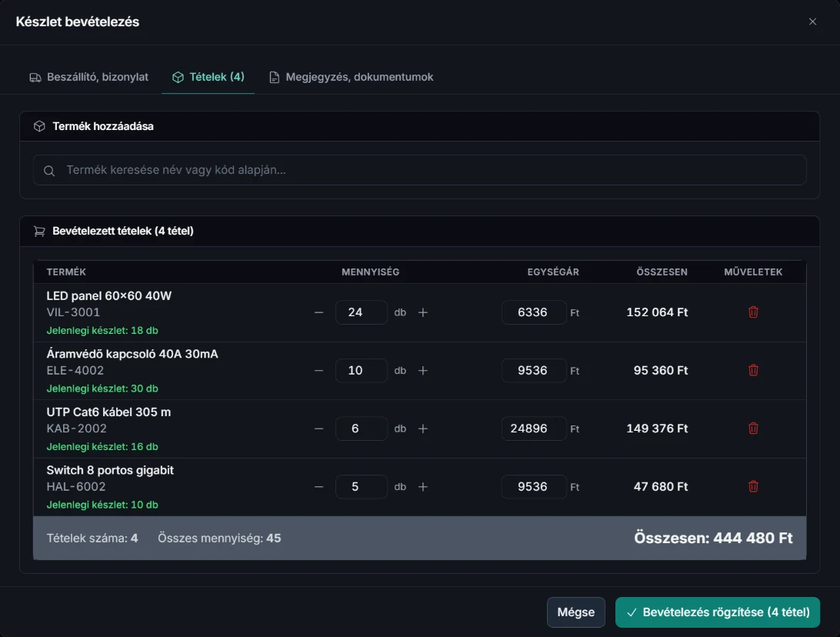Delete the LED panel 60×60 40W row
The image size is (840, 637).
coord(752,312)
